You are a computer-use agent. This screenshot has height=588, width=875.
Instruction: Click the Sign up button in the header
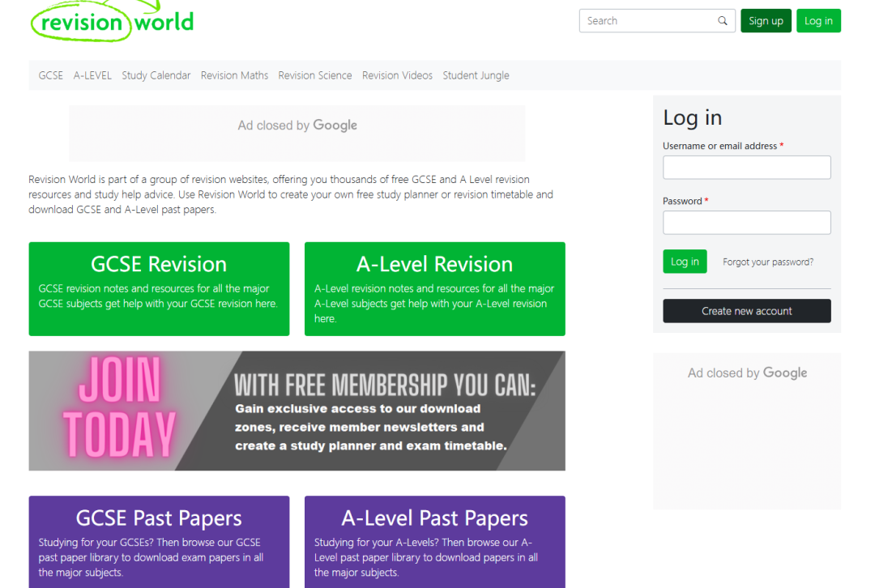(x=766, y=20)
